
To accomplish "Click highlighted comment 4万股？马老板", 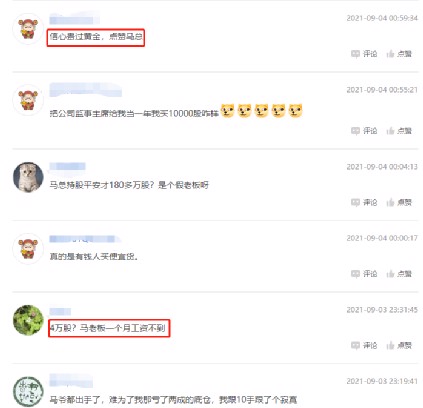I will 109,328.
